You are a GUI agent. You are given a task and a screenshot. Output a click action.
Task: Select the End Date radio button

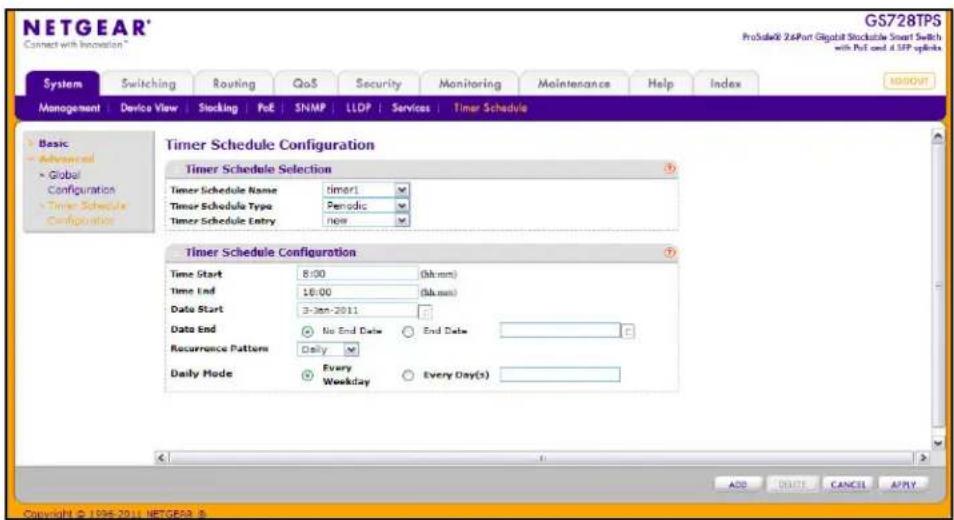pos(408,331)
